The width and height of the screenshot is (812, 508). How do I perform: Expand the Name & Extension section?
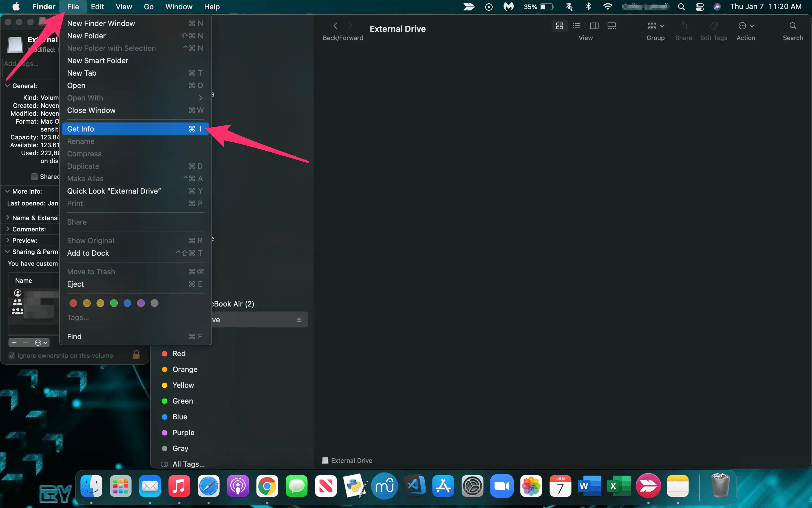tap(7, 218)
